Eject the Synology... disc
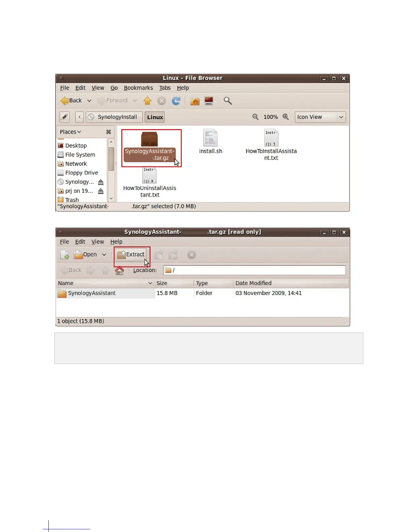 pyautogui.click(x=101, y=182)
